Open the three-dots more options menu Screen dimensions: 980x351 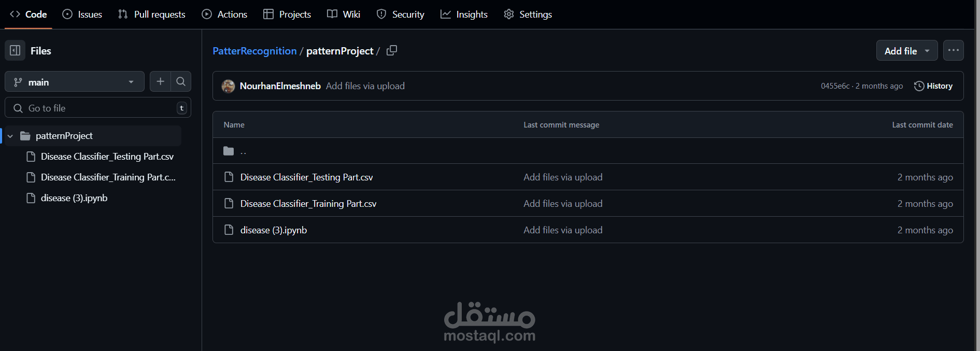coord(954,50)
